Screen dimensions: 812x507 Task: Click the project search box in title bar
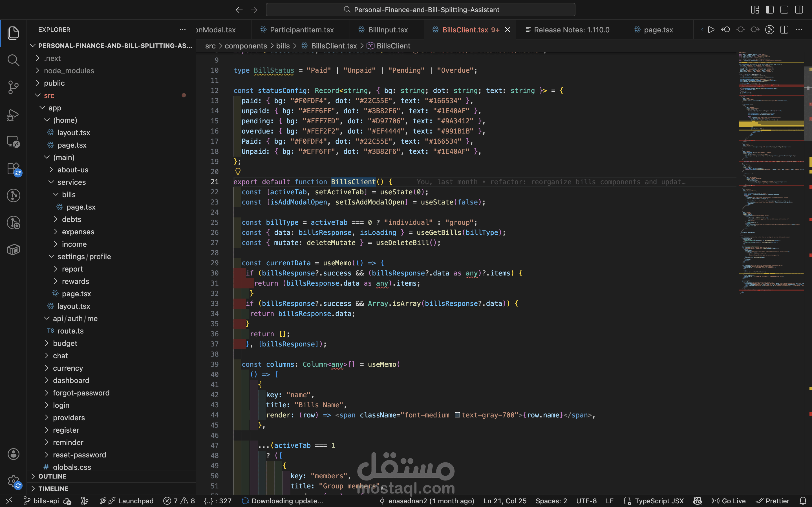pos(420,10)
